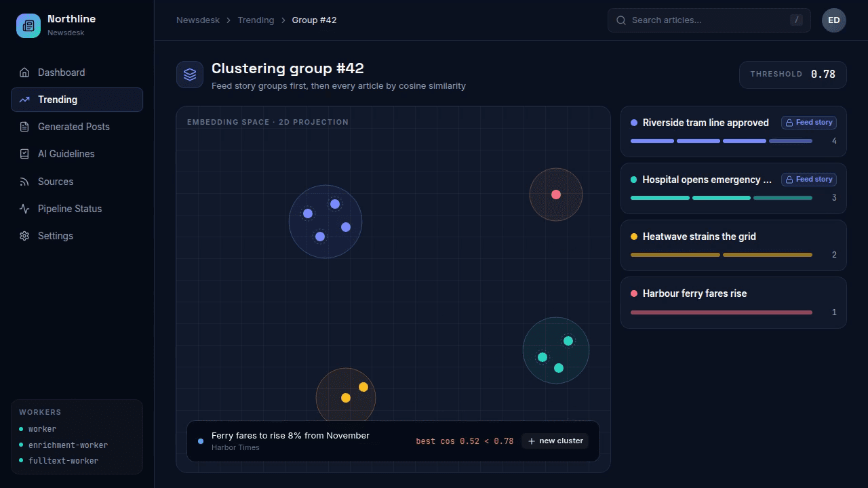This screenshot has height=488, width=868.
Task: Go to AI Guidelines section
Action: click(77, 154)
